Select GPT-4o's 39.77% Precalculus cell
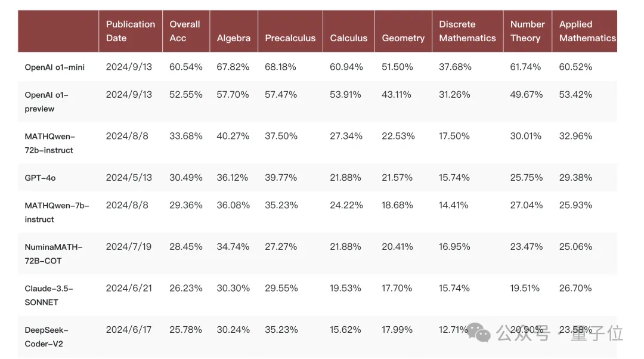Screen dimensions: 644x359 281,178
